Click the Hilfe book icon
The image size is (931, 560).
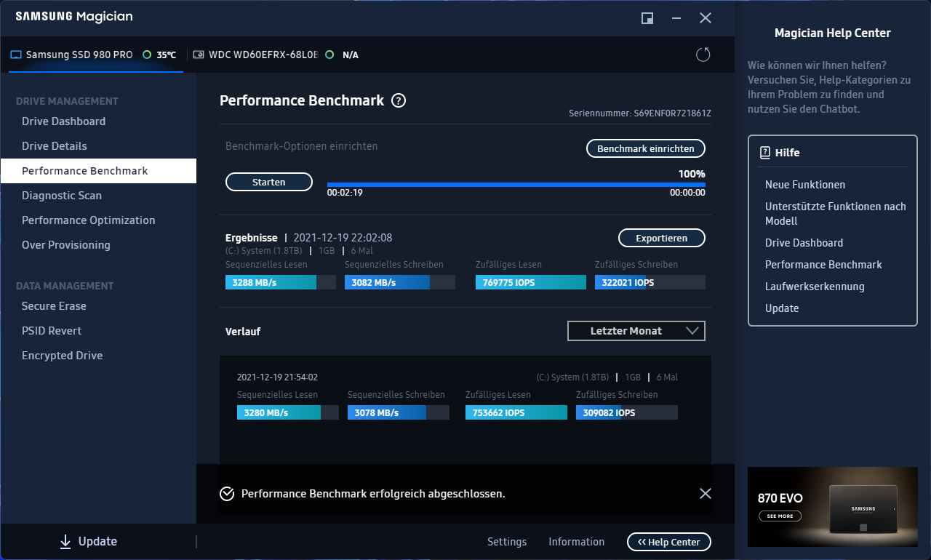[765, 153]
